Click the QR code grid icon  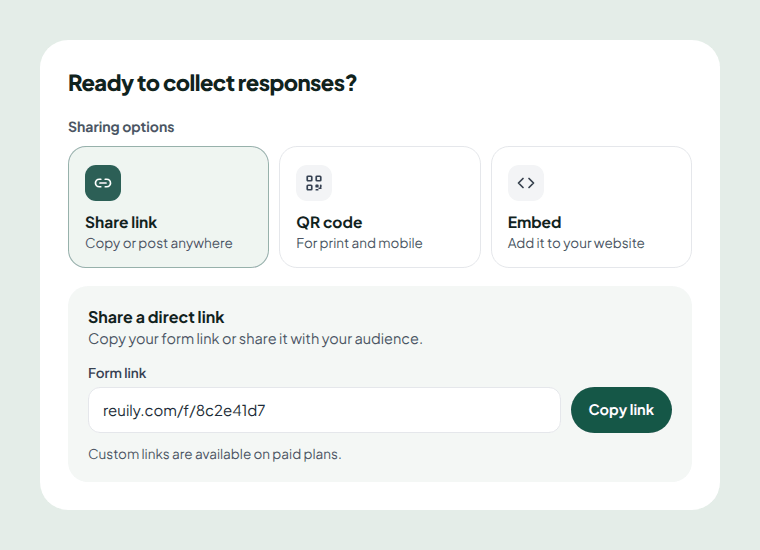[x=314, y=183]
